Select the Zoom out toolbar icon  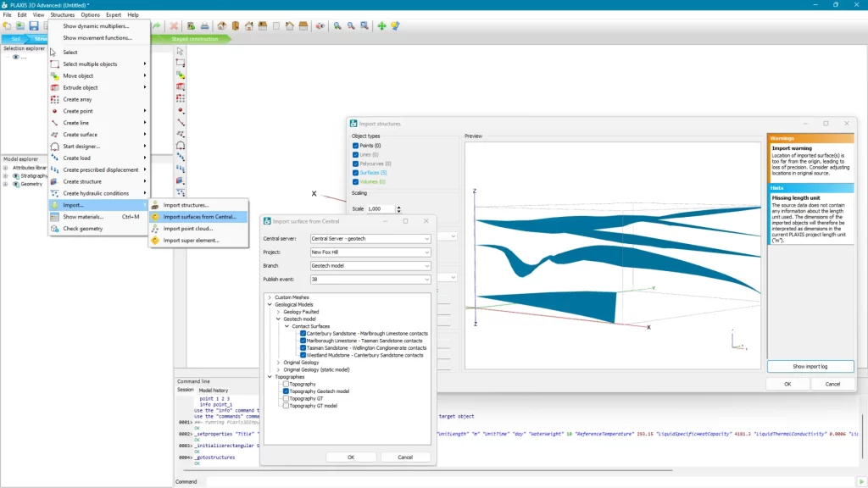pos(351,26)
